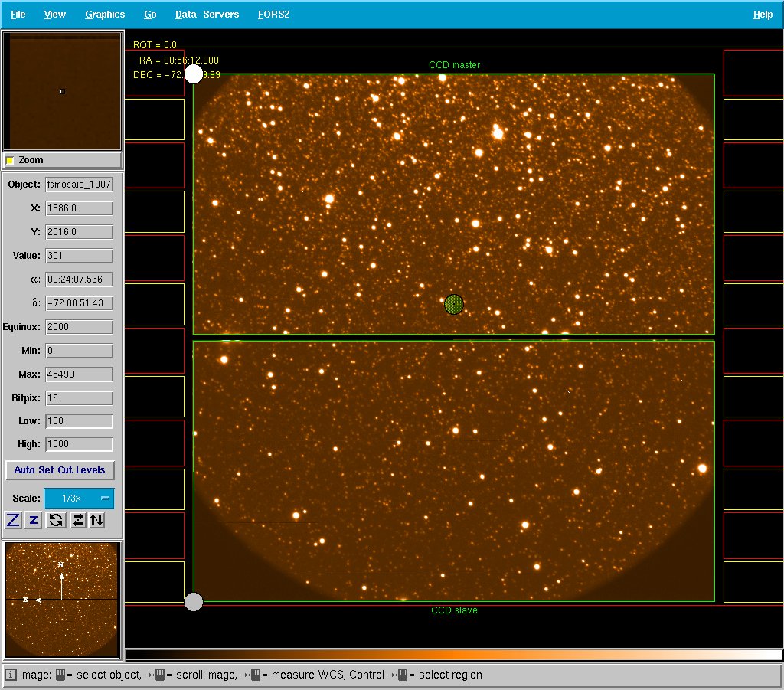Flip image vertically using the up-down arrows icon
Screen dimensions: 784x690
tap(96, 520)
